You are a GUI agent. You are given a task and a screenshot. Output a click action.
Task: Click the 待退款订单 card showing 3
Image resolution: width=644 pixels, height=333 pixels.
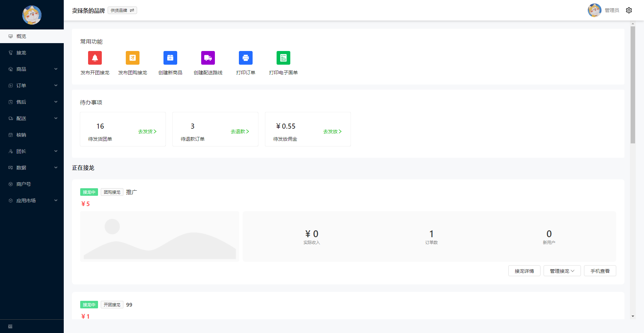[x=215, y=129]
